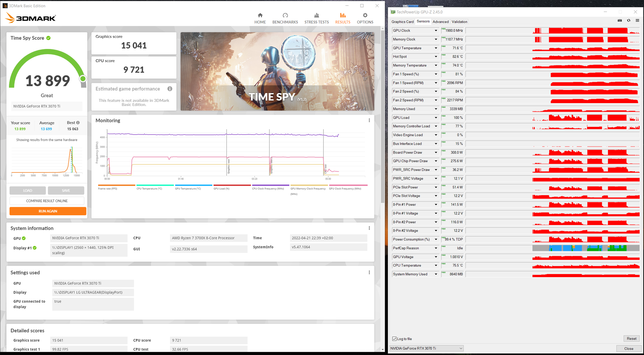The image size is (644, 355).
Task: Switch to the Graphics Card tab
Action: 402,22
